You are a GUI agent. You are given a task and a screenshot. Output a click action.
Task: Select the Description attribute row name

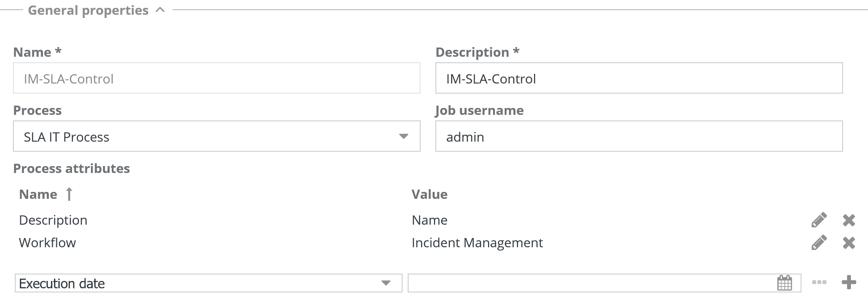(x=53, y=220)
